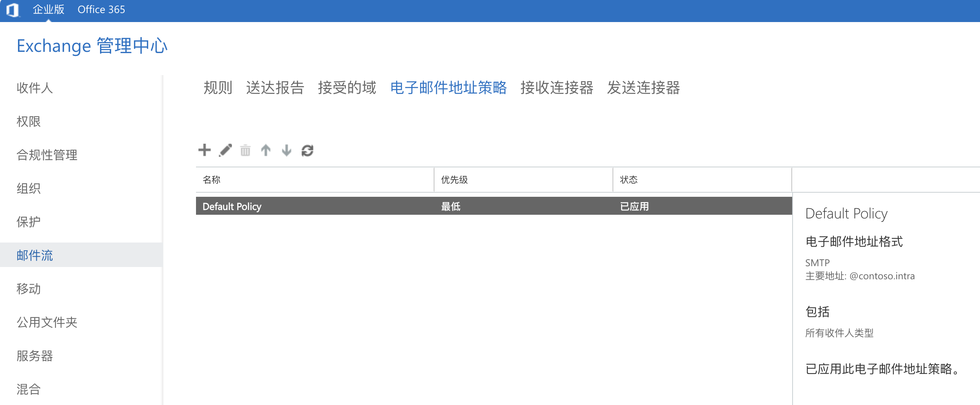The width and height of the screenshot is (980, 405).
Task: Open 权限 in the sidebar
Action: pyautogui.click(x=29, y=121)
